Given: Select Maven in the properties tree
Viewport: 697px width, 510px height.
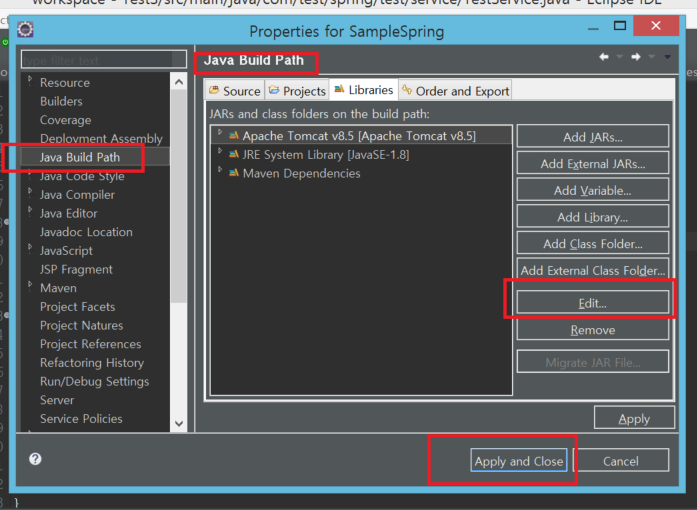Looking at the screenshot, I should click(58, 288).
